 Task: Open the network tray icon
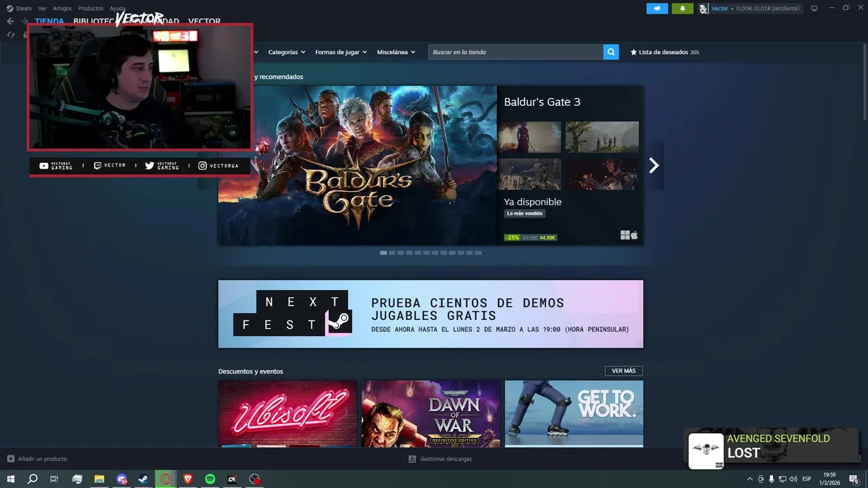(783, 479)
